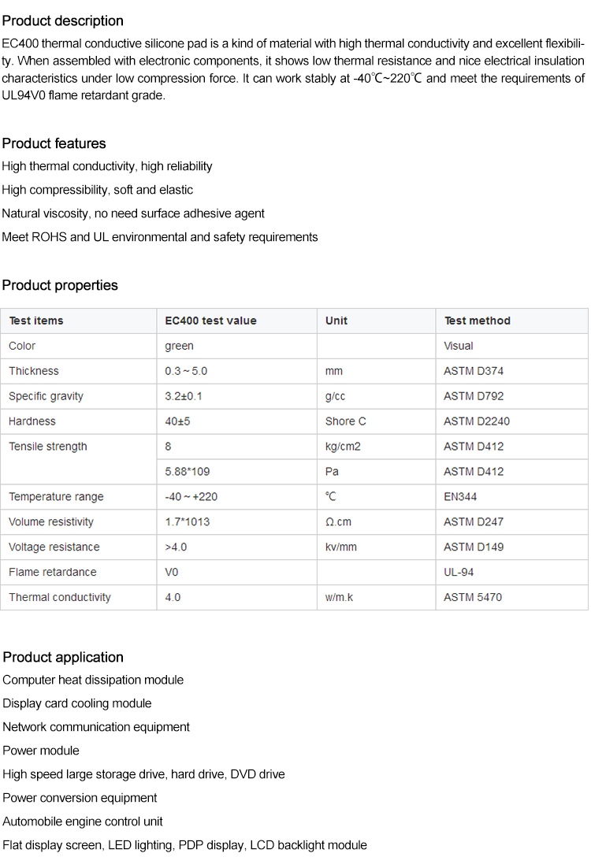Click the ASTM D2240 test method cell
The width and height of the screenshot is (591, 868).
tap(477, 421)
